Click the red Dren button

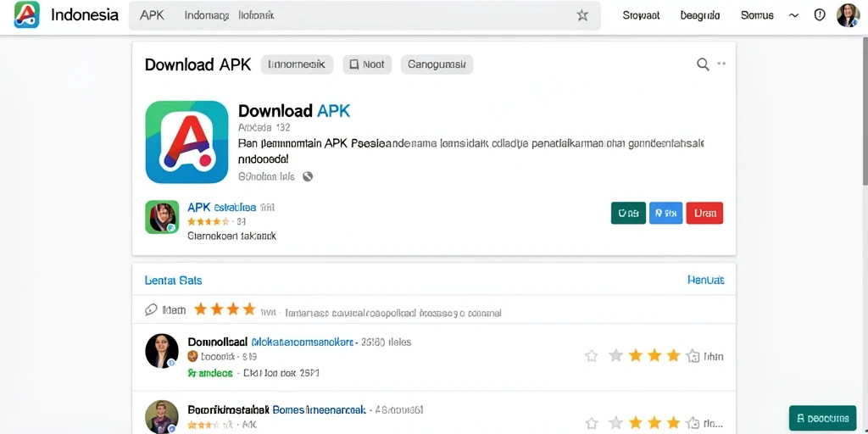[x=704, y=213]
